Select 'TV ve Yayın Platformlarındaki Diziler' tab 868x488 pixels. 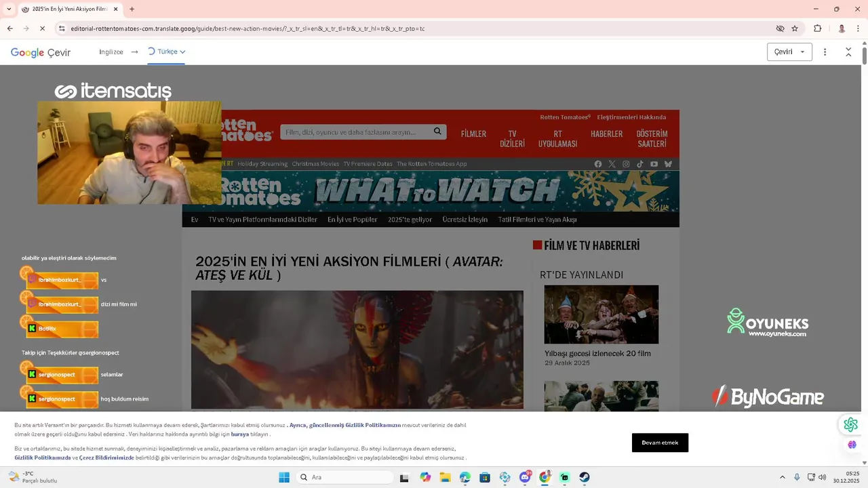click(x=262, y=220)
